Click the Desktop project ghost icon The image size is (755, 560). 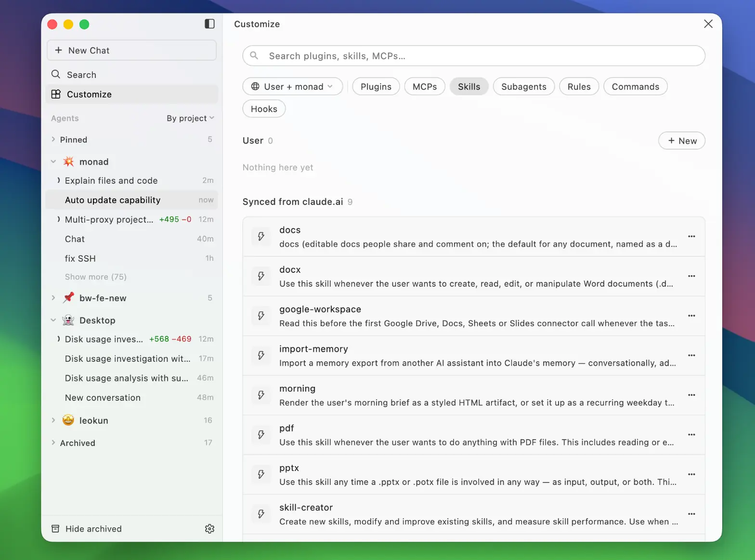(68, 320)
